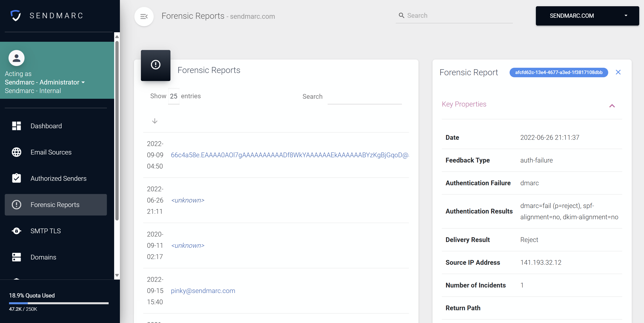This screenshot has height=323, width=644.
Task: Click the 18.9% Quota Used text
Action: [x=32, y=295]
